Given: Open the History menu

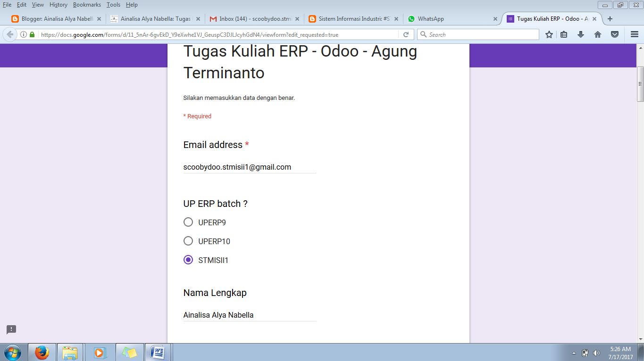Looking at the screenshot, I should [x=58, y=5].
